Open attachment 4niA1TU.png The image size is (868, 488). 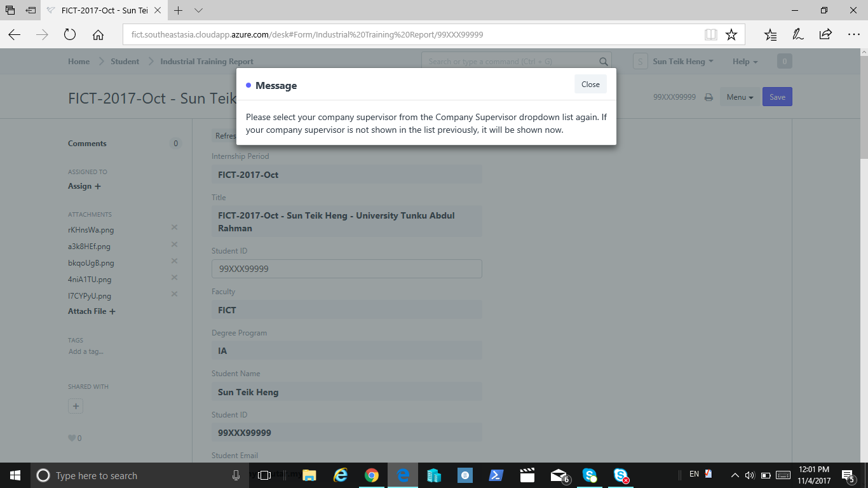90,280
